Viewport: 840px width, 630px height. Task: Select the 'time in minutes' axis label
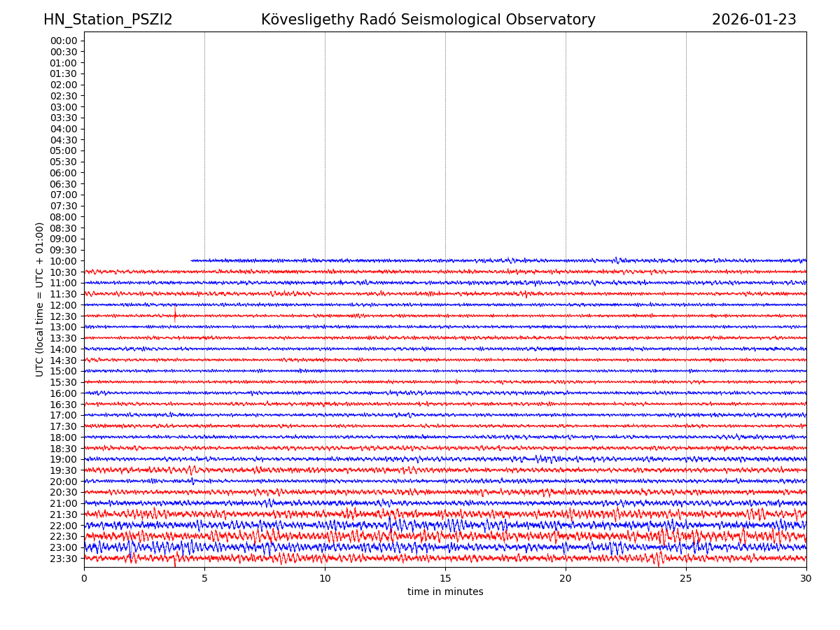click(445, 592)
